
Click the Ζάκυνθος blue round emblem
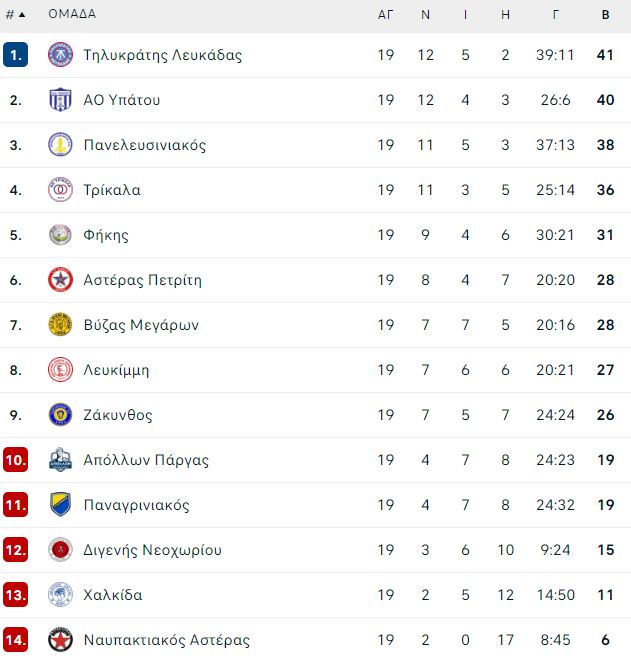60,415
